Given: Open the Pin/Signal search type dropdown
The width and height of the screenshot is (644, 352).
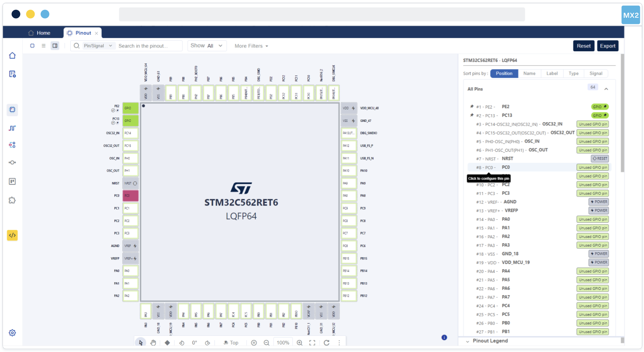Looking at the screenshot, I should (98, 46).
